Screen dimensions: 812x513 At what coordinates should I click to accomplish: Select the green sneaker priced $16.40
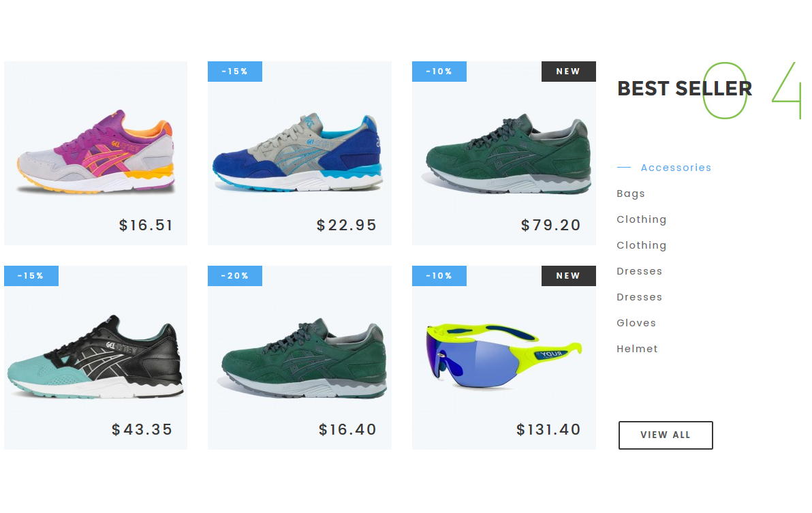(303, 359)
